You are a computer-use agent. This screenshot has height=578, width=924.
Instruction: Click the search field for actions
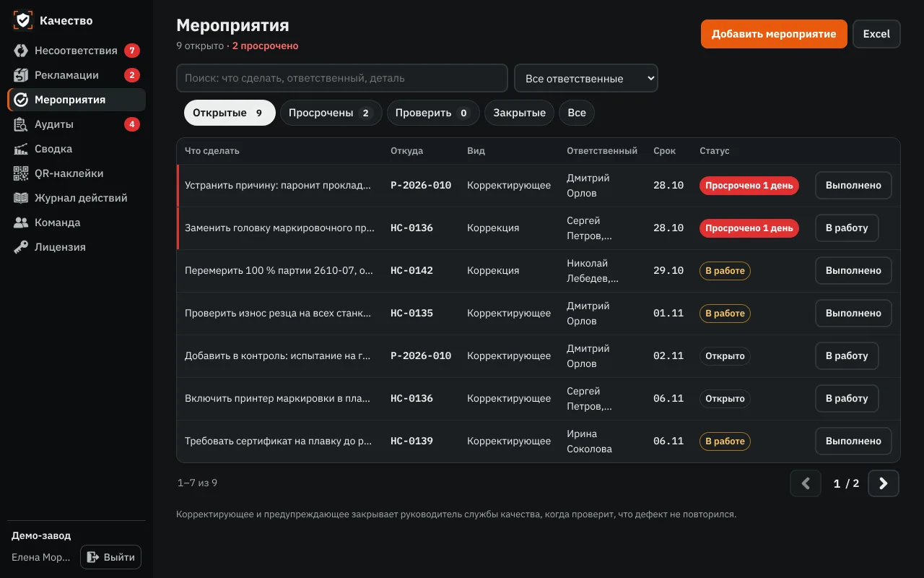click(342, 78)
